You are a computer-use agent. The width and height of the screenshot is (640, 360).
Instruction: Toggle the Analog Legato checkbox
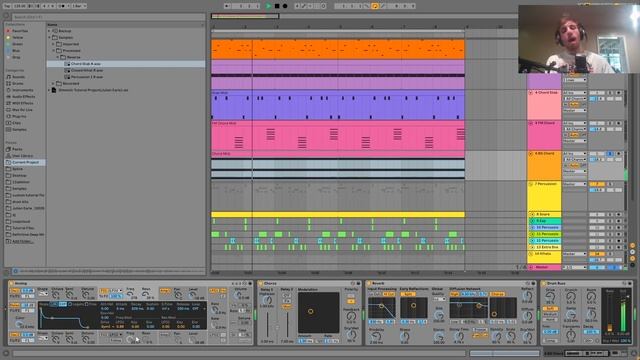[x=71, y=304]
